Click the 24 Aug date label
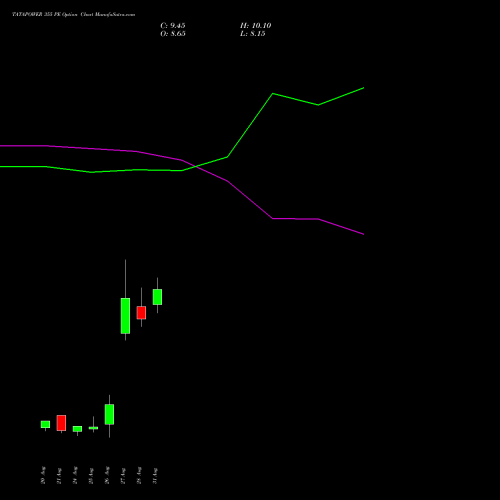The height and width of the screenshot is (500, 500). (x=75, y=475)
